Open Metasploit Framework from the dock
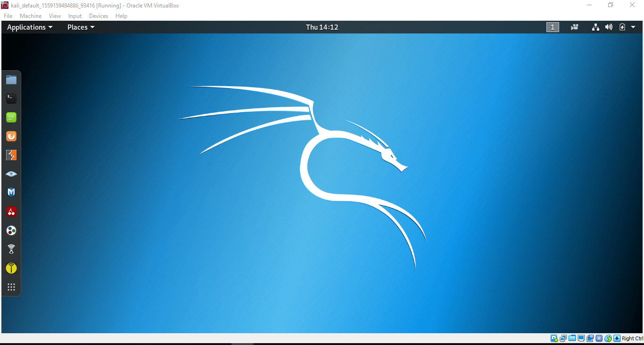This screenshot has height=345, width=644. [x=11, y=193]
